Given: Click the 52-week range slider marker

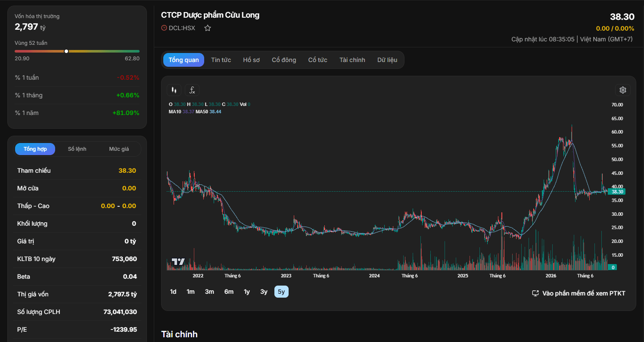Looking at the screenshot, I should tap(66, 51).
